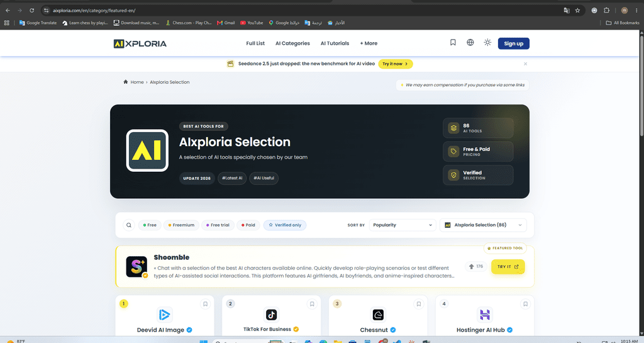Open the Deevid AI Image title
The image size is (644, 343).
pos(160,330)
